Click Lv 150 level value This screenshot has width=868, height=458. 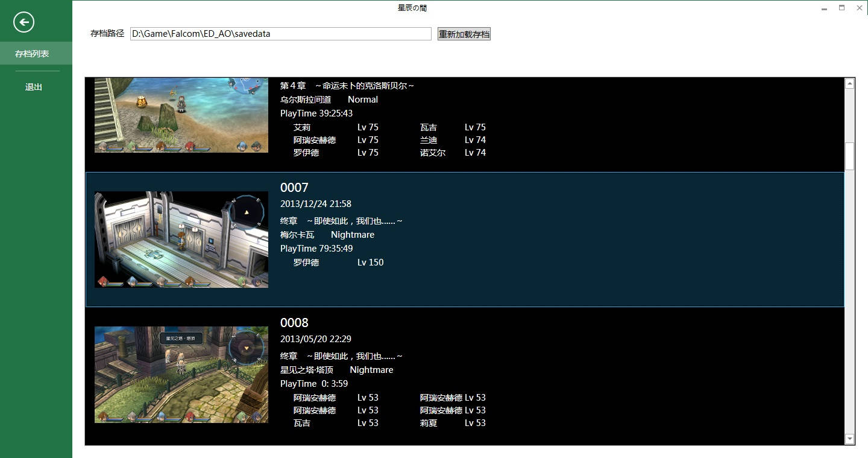pyautogui.click(x=370, y=262)
